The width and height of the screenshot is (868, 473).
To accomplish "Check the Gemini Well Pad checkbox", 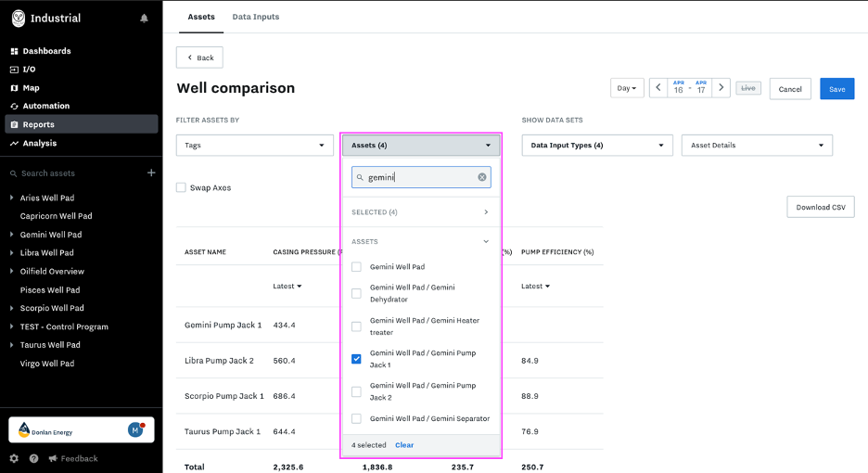I will [x=356, y=266].
